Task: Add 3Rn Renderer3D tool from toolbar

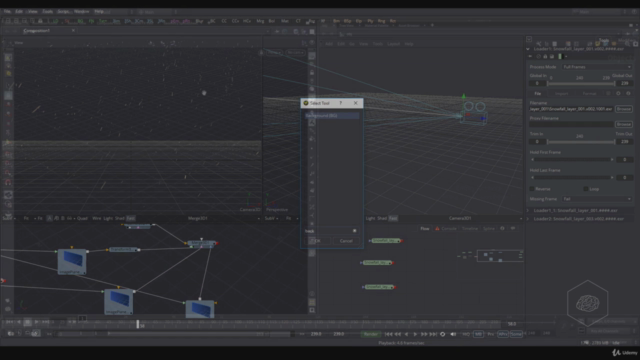Action: click(x=162, y=21)
